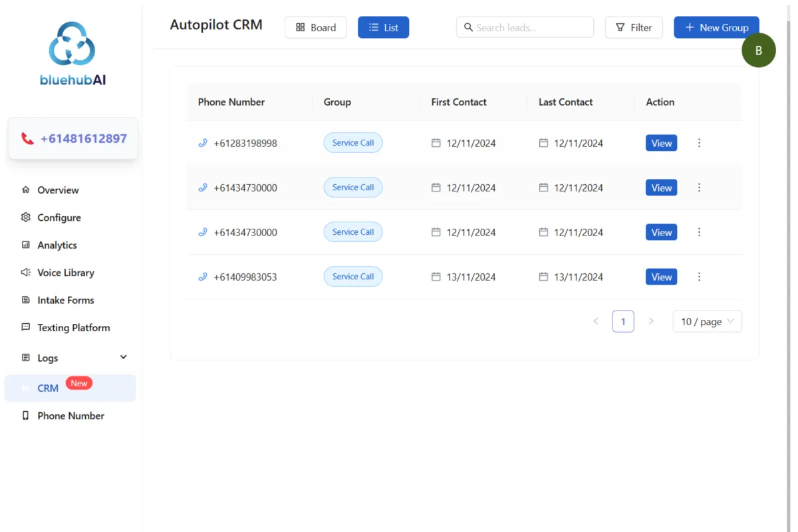View the lead +61283198998

click(661, 143)
